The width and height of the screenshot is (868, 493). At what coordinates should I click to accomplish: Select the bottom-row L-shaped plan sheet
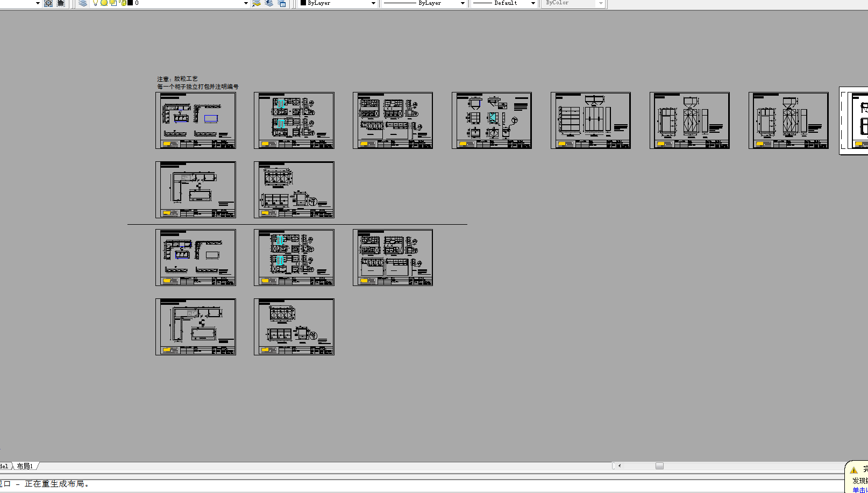click(x=196, y=327)
